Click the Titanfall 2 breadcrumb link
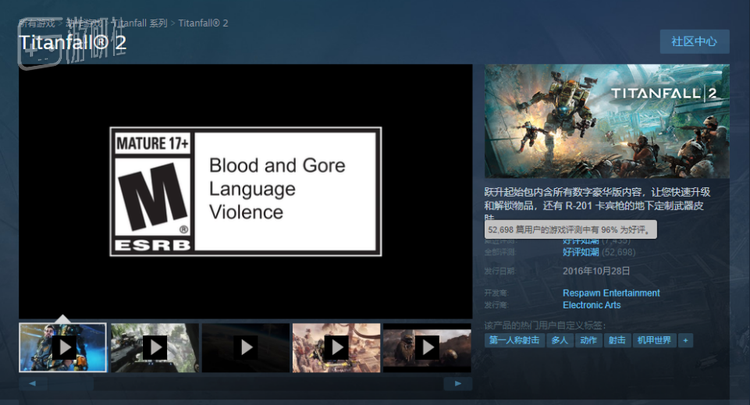The width and height of the screenshot is (750, 405). 203,22
